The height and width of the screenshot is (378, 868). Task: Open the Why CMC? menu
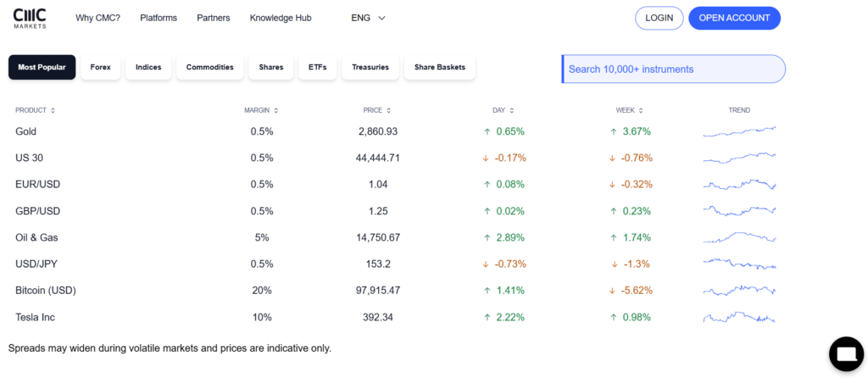click(x=98, y=18)
